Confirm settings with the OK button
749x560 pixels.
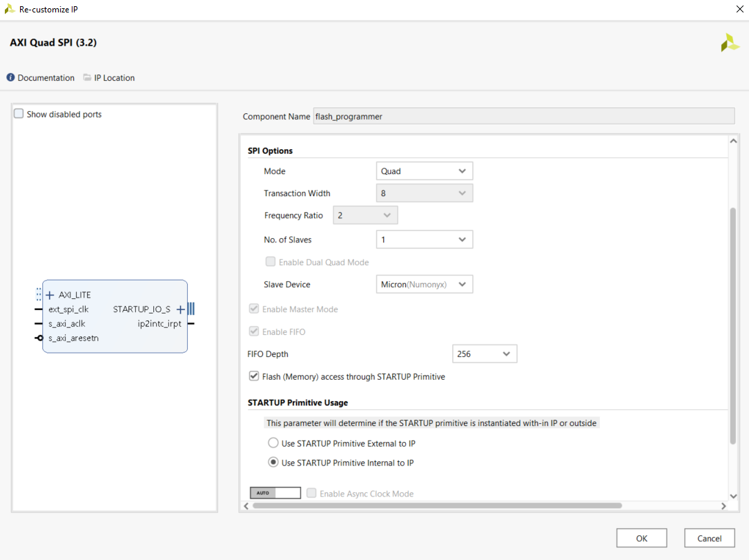click(641, 538)
